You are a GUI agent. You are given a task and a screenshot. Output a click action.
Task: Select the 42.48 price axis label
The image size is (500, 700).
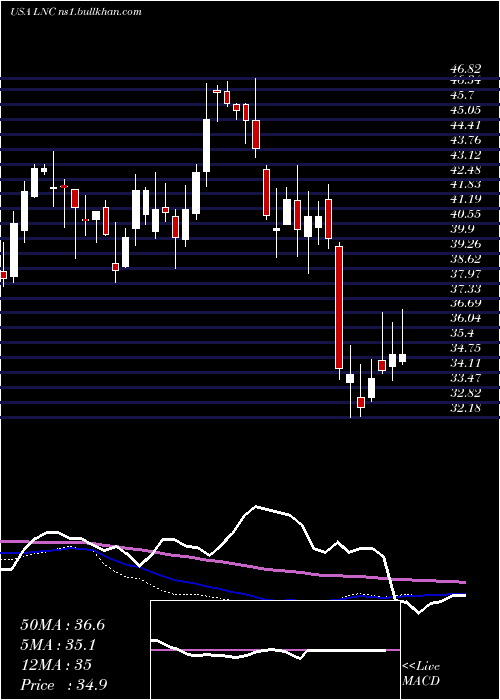pyautogui.click(x=466, y=170)
